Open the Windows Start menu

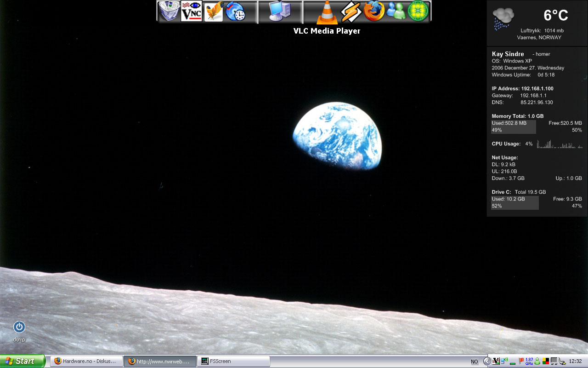click(23, 361)
